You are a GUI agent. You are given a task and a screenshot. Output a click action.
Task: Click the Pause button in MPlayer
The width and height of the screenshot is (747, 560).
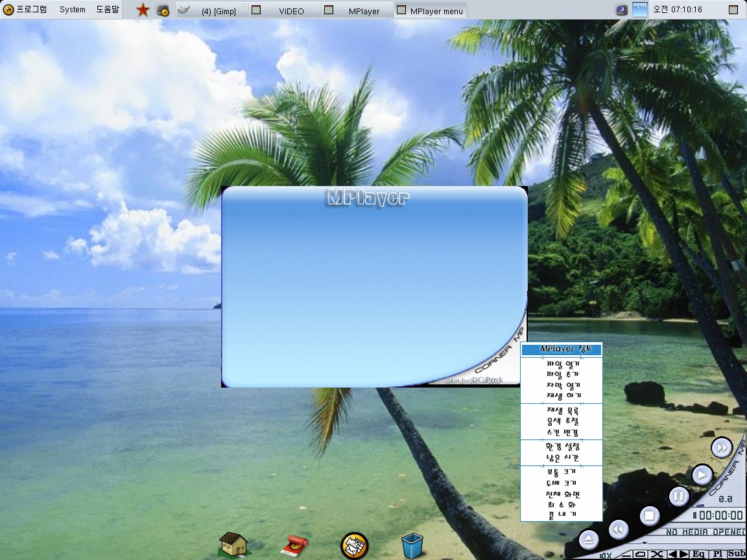coord(678,497)
